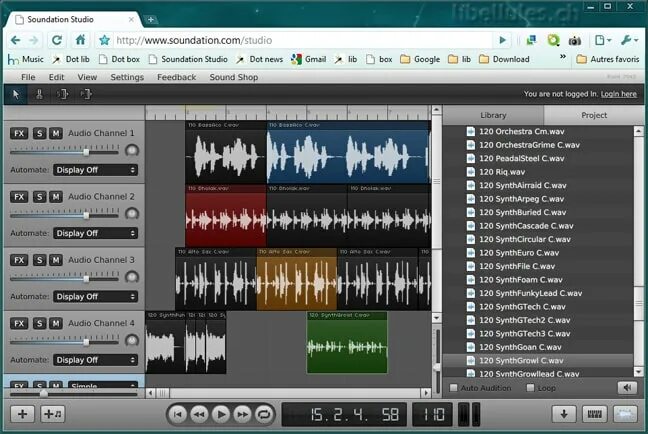The height and width of the screenshot is (434, 648).
Task: Click the Login here link
Action: point(619,94)
